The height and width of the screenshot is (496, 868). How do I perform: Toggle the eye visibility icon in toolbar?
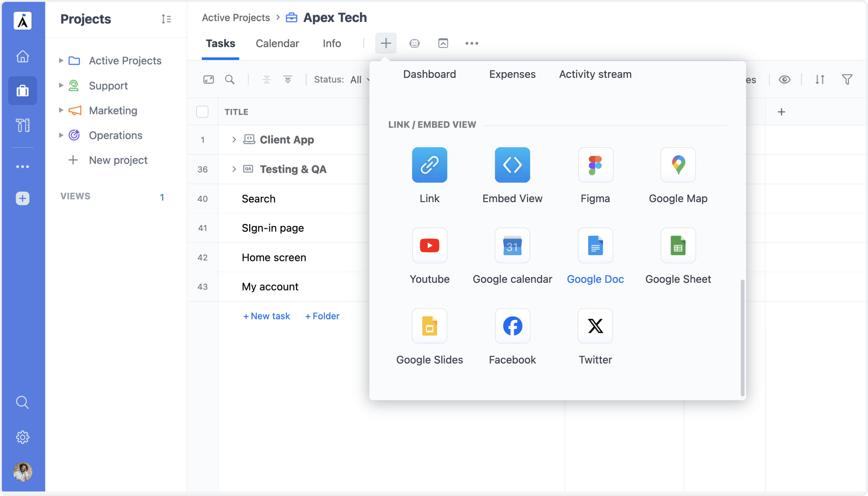(785, 79)
